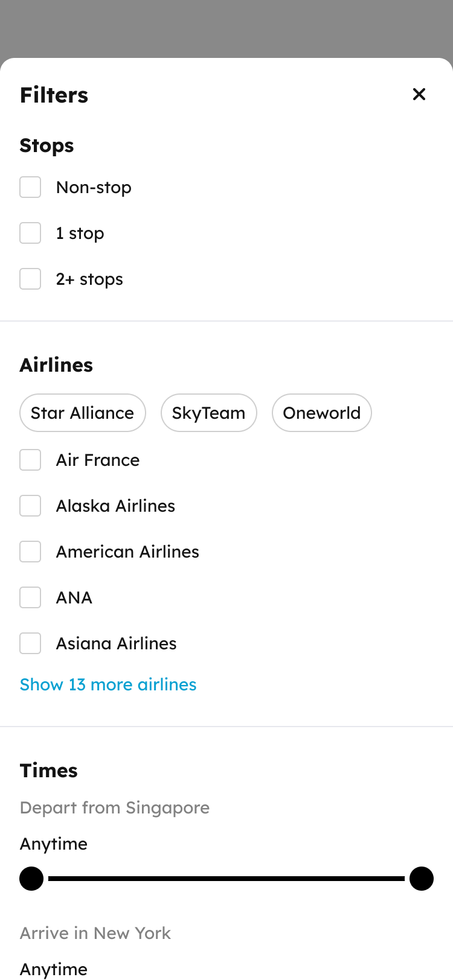453x980 pixels.
Task: Select the Star Alliance chip
Action: click(83, 413)
